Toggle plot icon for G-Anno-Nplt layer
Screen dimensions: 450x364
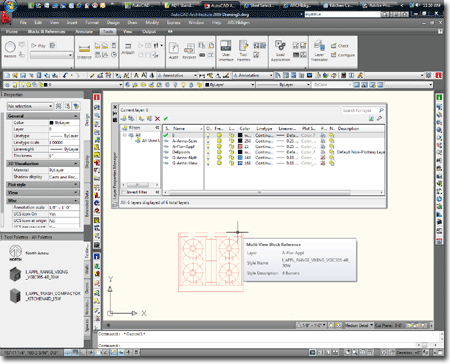pos(323,157)
